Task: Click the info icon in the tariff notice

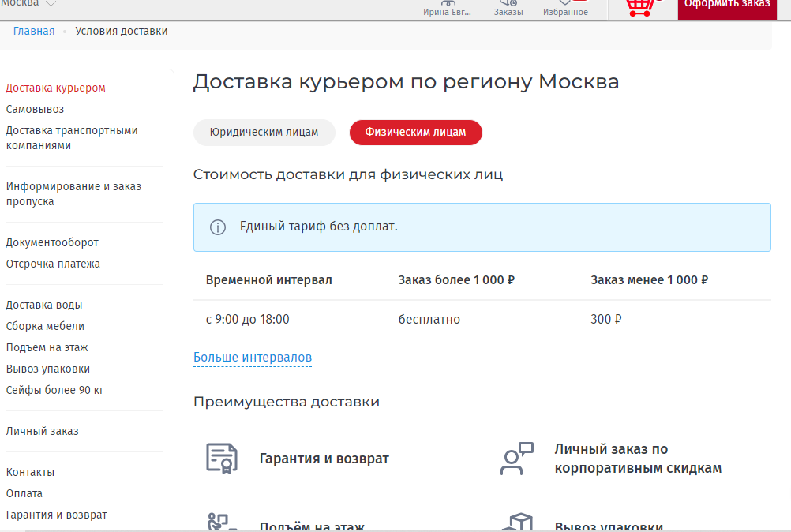Action: pyautogui.click(x=217, y=227)
